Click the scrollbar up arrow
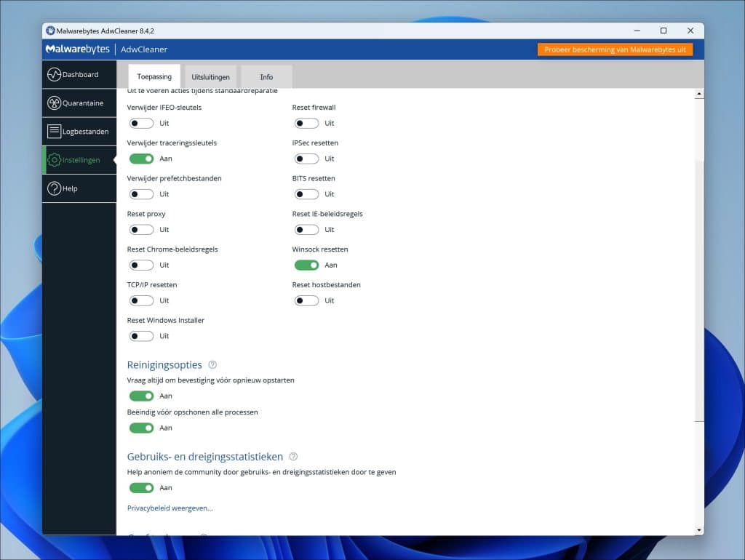The height and width of the screenshot is (560, 745). 699,94
